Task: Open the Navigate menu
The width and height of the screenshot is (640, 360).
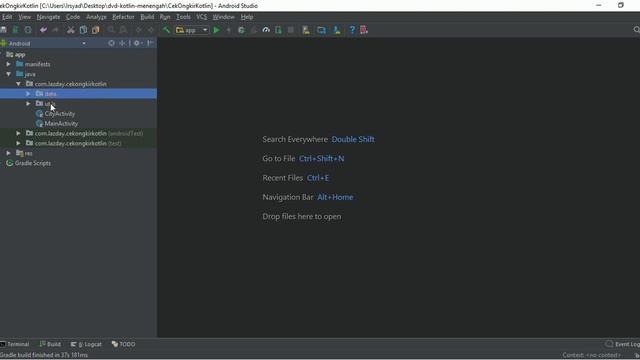Action: pos(48,17)
